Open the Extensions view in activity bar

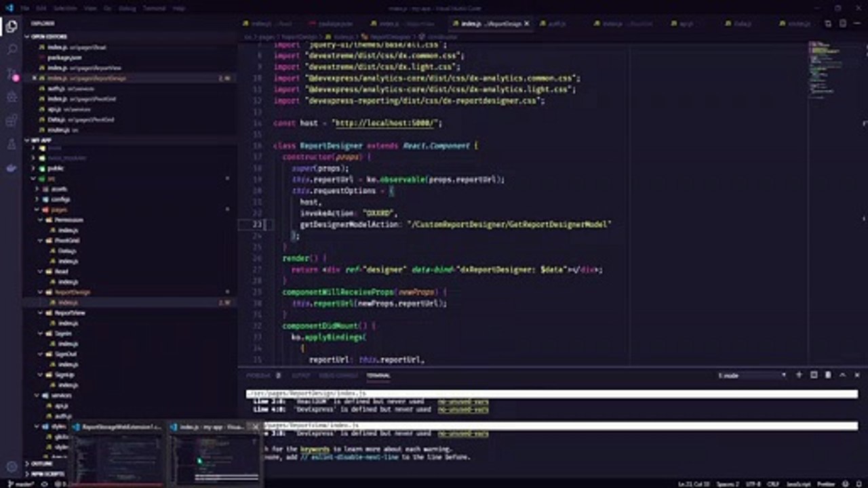[x=11, y=121]
